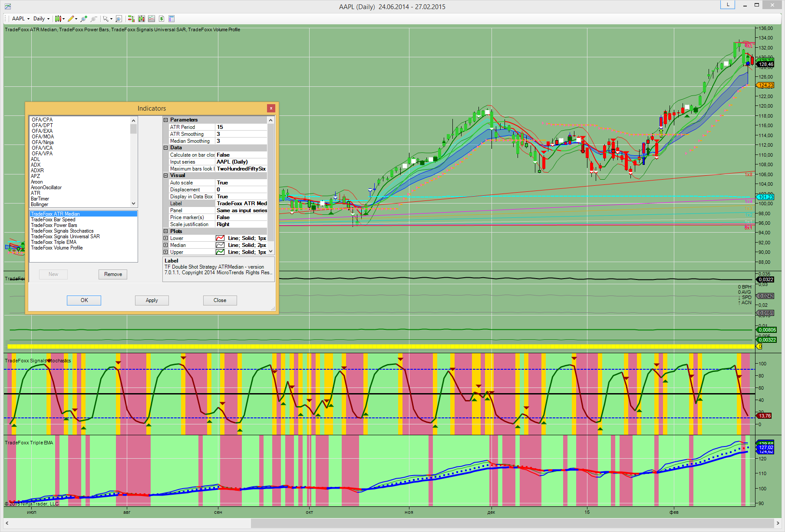Expand the Lower plot settings
785x532 pixels.
[165, 238]
